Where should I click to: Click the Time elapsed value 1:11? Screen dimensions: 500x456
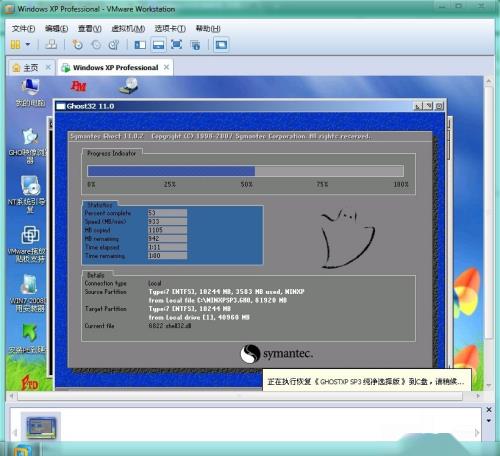pyautogui.click(x=167, y=247)
